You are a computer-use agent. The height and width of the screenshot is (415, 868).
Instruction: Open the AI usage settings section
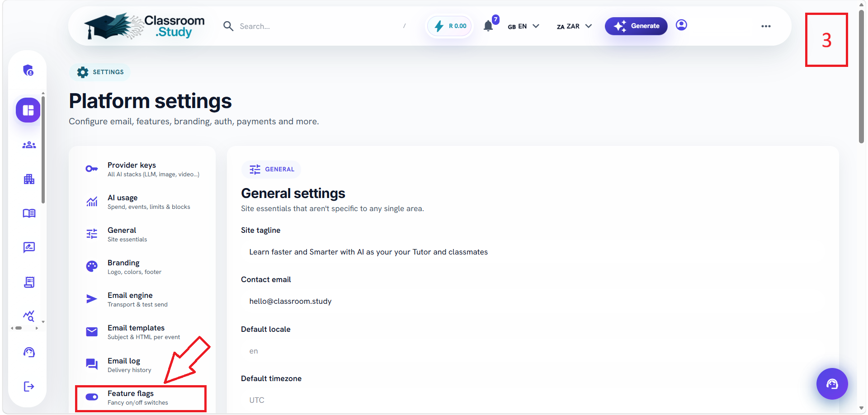click(x=142, y=202)
